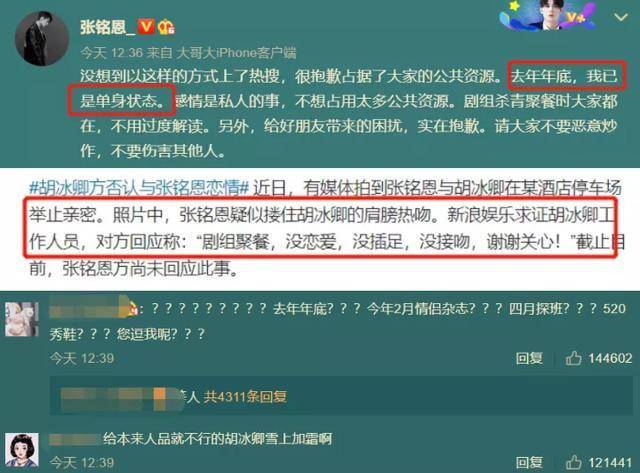The image size is (640, 473).
Task: Click the second comment's 今天 12:39 timestamp
Action: point(82,463)
